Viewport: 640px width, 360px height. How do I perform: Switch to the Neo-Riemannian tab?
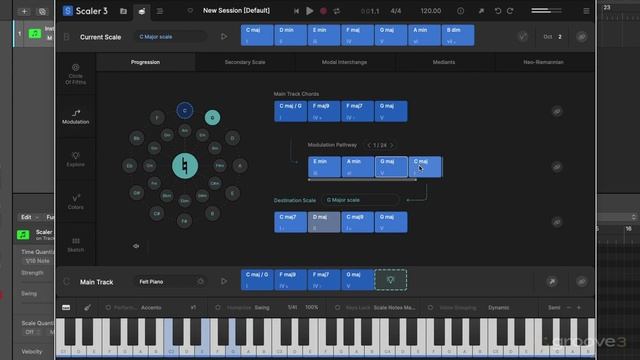coord(543,62)
